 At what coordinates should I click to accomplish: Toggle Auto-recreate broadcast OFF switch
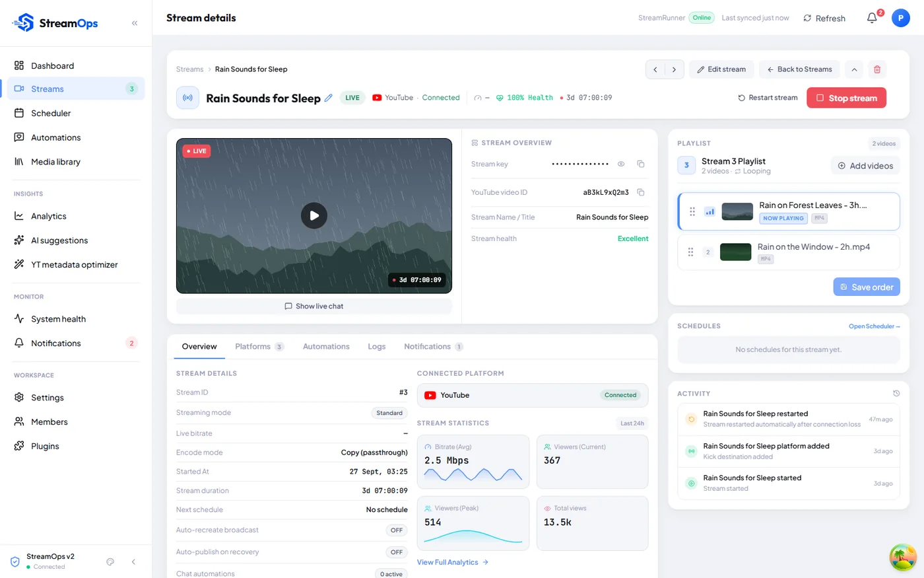[x=397, y=530]
